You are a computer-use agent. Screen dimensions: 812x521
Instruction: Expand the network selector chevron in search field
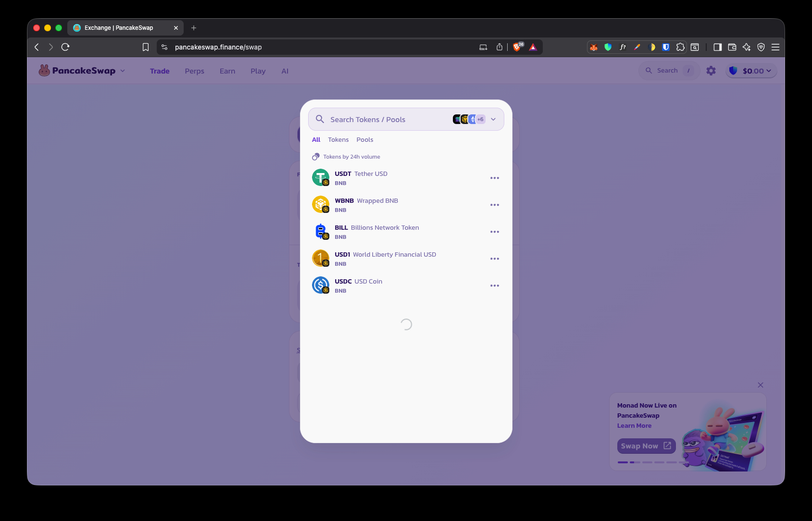493,119
